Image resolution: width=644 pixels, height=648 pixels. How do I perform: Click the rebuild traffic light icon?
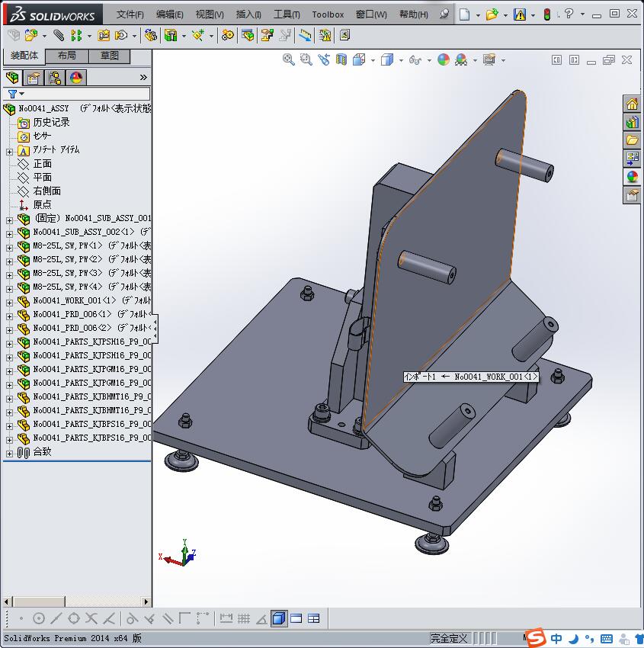[x=547, y=14]
